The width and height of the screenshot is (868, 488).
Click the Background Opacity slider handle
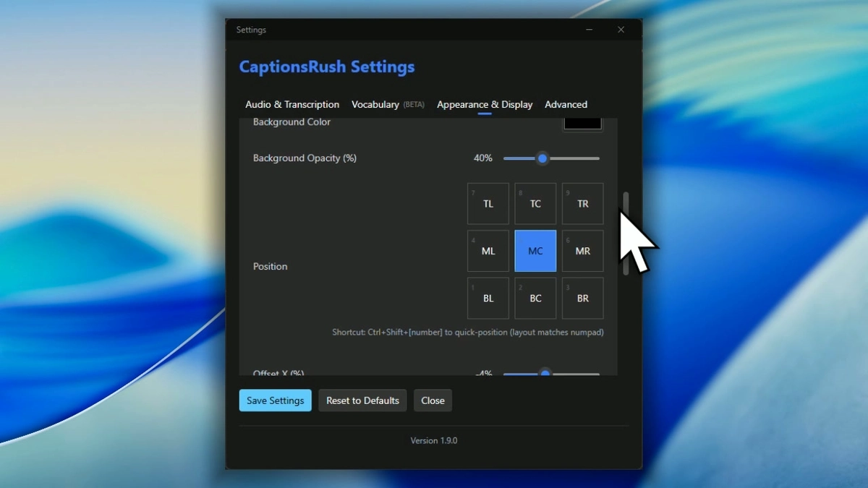pyautogui.click(x=542, y=158)
